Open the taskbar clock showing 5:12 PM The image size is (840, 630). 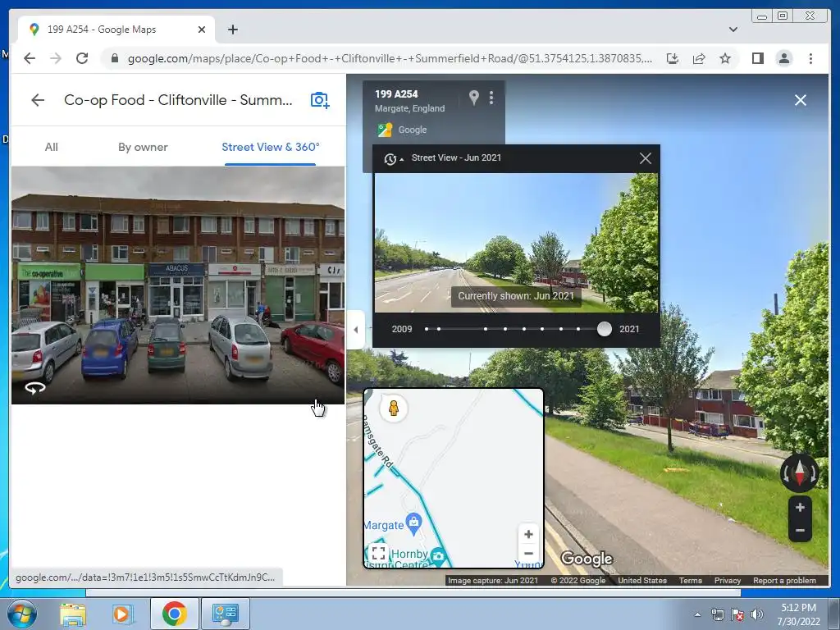799,614
